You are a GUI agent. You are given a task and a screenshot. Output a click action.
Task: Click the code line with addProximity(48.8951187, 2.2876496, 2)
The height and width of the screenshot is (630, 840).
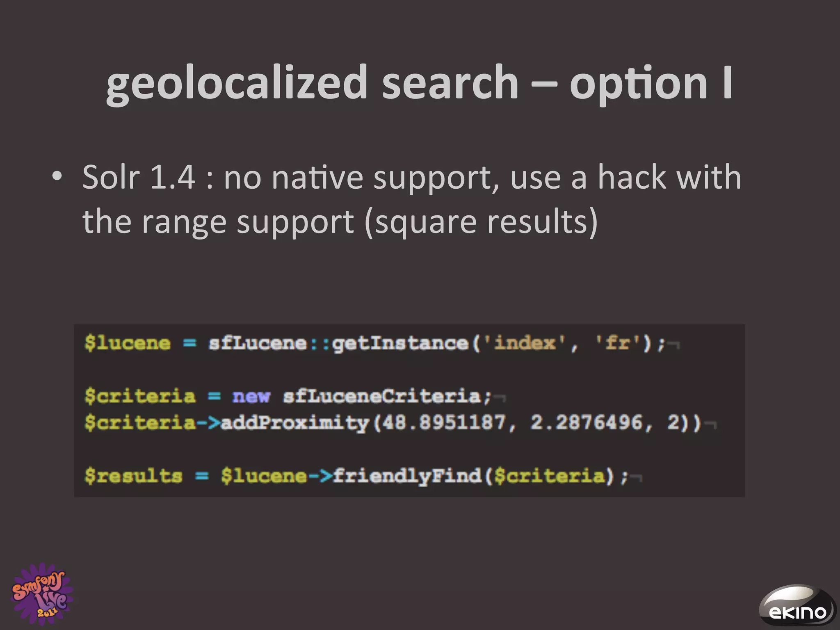point(393,422)
